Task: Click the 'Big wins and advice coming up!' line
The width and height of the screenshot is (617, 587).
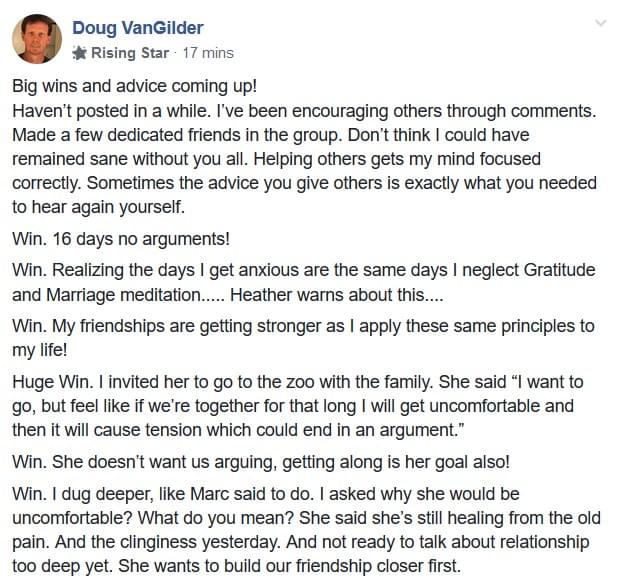Action: [135, 87]
